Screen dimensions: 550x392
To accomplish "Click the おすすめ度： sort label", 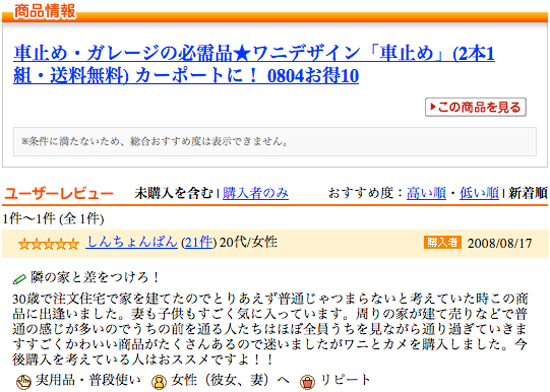I will click(x=366, y=193).
